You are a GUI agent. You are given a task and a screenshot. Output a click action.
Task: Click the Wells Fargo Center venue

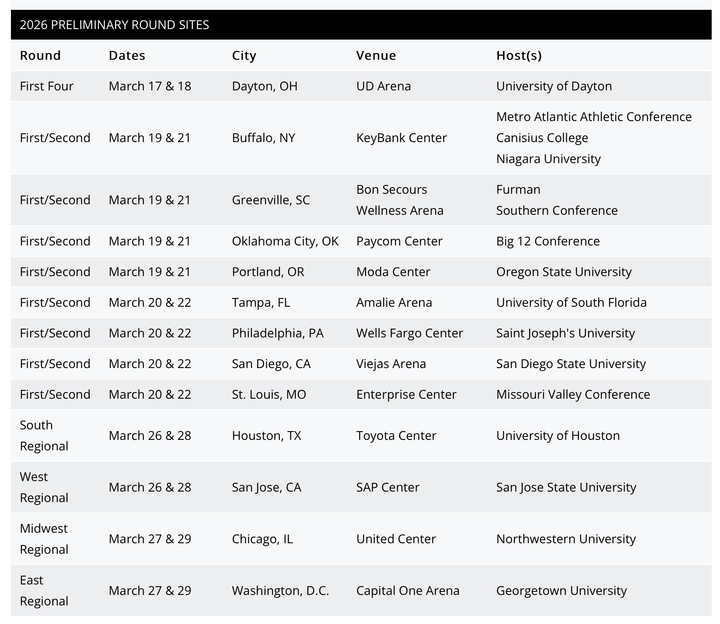click(410, 333)
